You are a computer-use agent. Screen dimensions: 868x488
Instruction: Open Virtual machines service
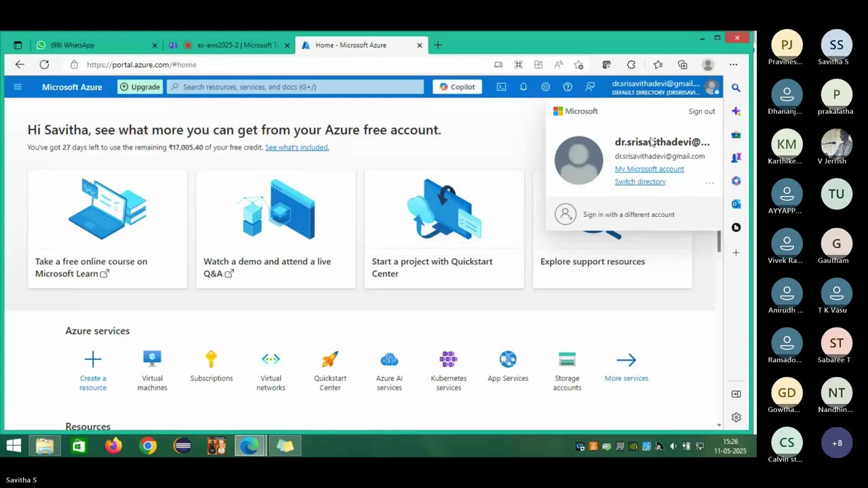tap(152, 370)
